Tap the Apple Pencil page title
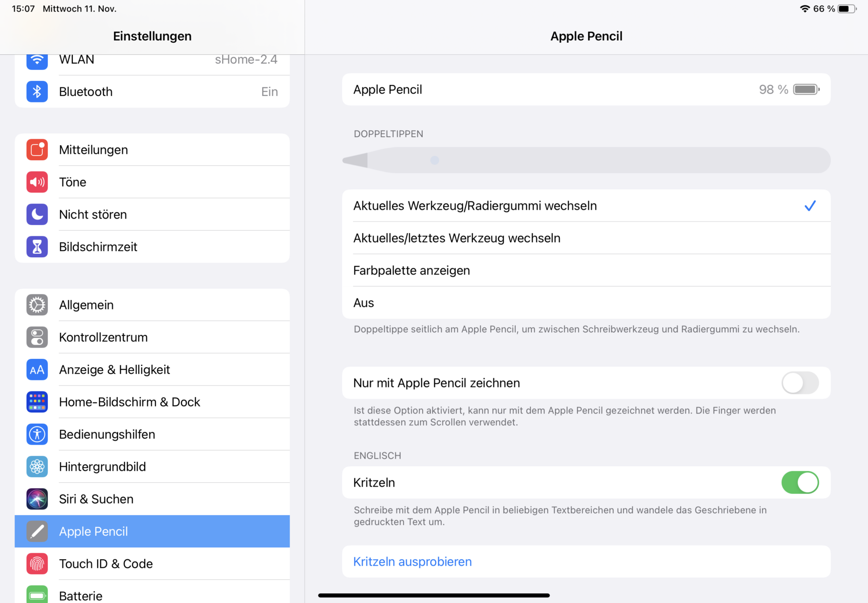Image resolution: width=868 pixels, height=603 pixels. tap(587, 36)
